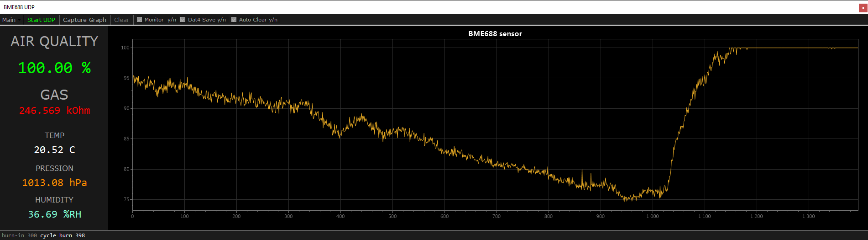868x240 pixels.
Task: Click the cycle burn 398 status text
Action: coord(63,235)
